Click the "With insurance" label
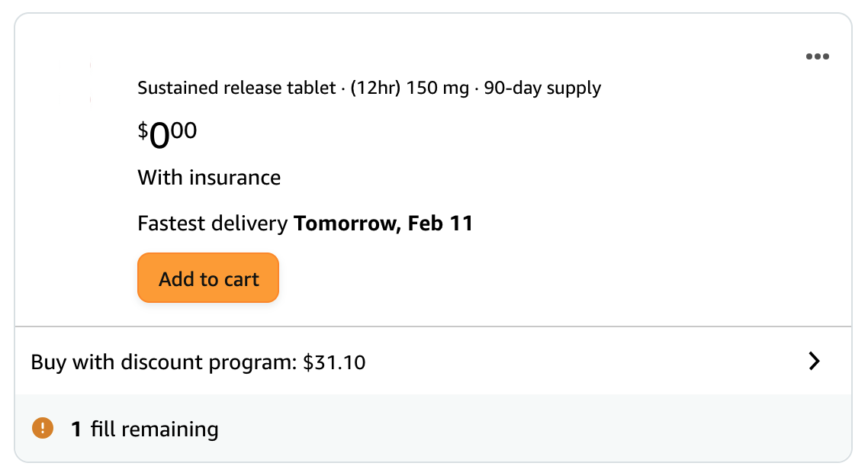This screenshot has width=868, height=476. [209, 178]
